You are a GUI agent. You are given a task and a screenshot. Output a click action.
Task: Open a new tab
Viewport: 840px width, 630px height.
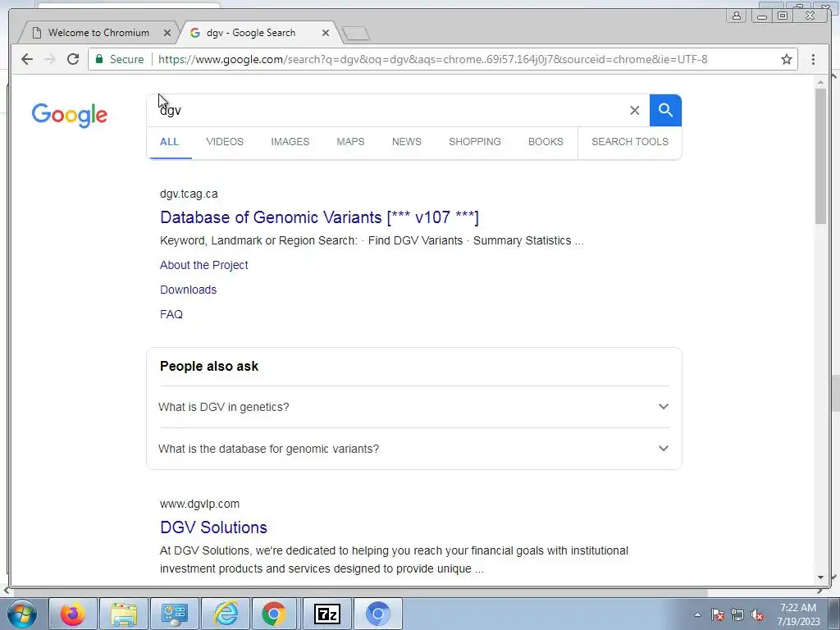pyautogui.click(x=356, y=34)
